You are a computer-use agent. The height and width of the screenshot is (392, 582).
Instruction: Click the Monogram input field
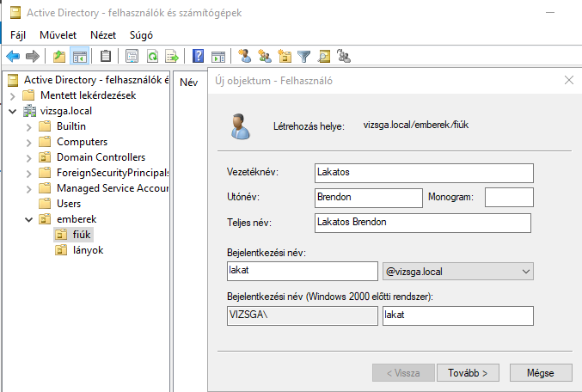(x=509, y=197)
